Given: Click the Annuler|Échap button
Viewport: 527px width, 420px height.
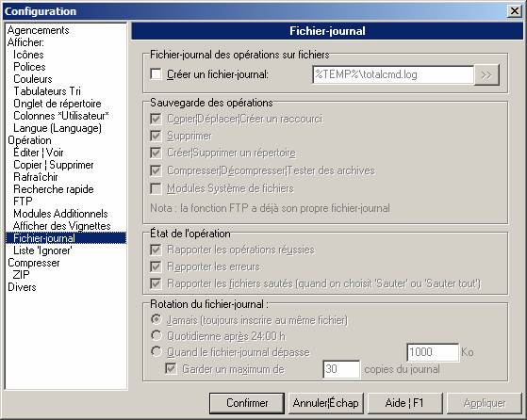Looking at the screenshot, I should pyautogui.click(x=326, y=403).
